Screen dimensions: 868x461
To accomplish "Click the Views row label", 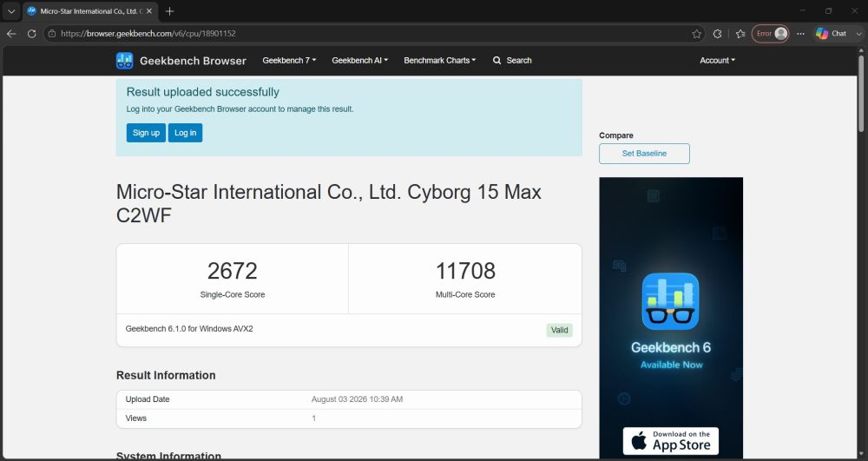I will (x=136, y=418).
